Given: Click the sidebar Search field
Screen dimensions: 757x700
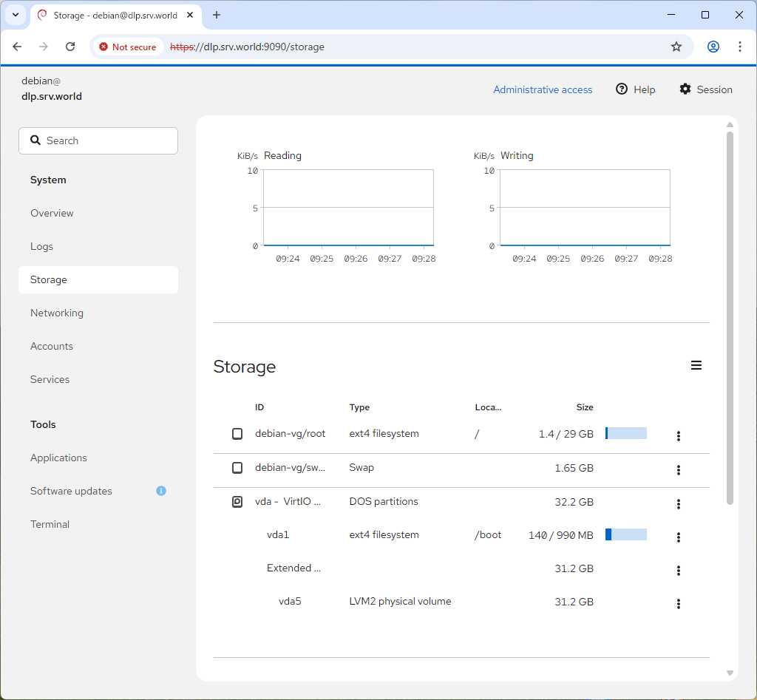Looking at the screenshot, I should tap(98, 140).
